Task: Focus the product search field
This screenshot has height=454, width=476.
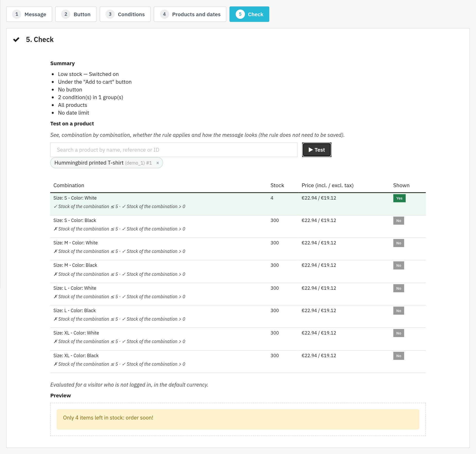Action: click(174, 150)
